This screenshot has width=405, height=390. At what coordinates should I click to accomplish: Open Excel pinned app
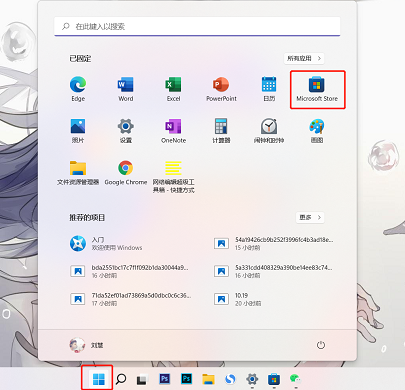[173, 89]
